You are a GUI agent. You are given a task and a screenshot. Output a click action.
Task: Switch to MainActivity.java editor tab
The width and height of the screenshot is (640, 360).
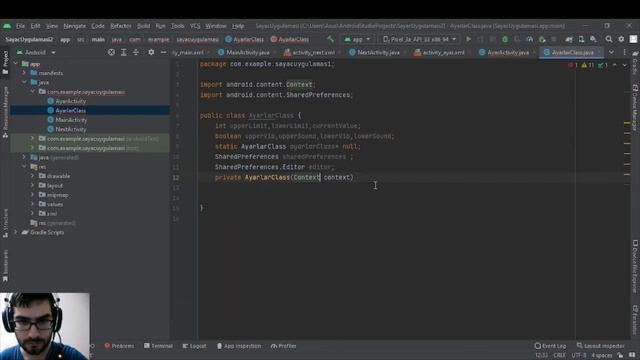coord(244,52)
